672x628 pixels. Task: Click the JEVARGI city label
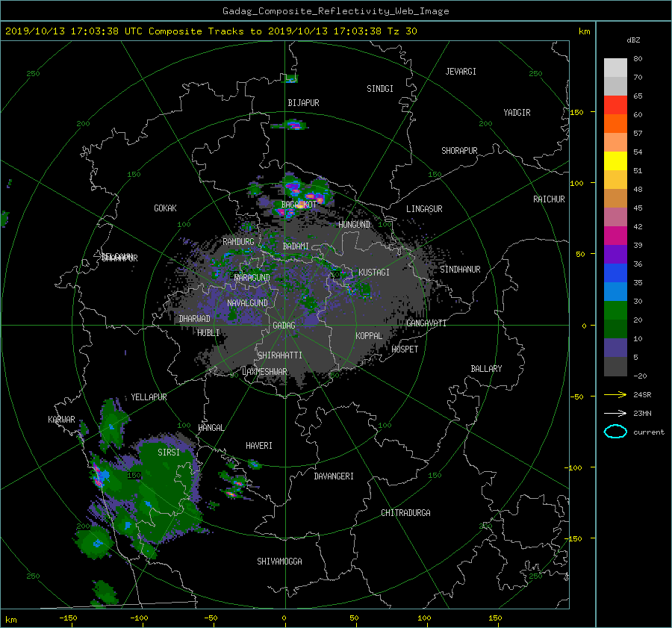point(461,72)
